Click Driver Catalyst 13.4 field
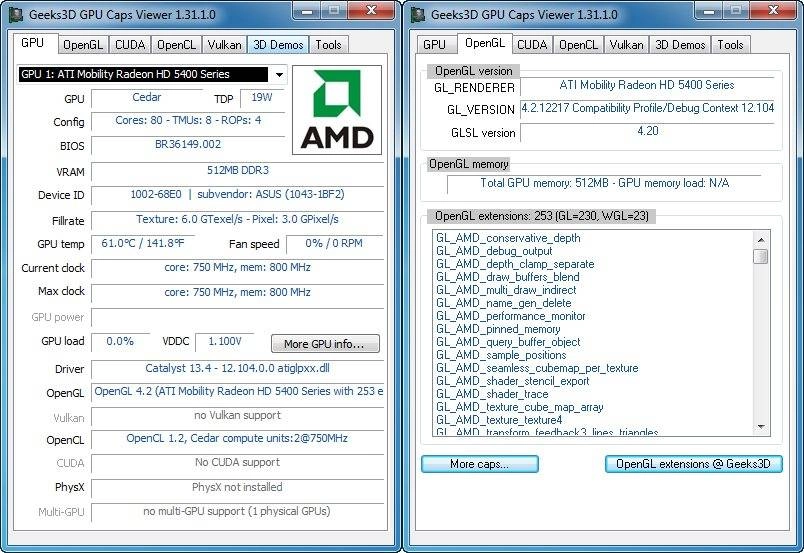 237,369
